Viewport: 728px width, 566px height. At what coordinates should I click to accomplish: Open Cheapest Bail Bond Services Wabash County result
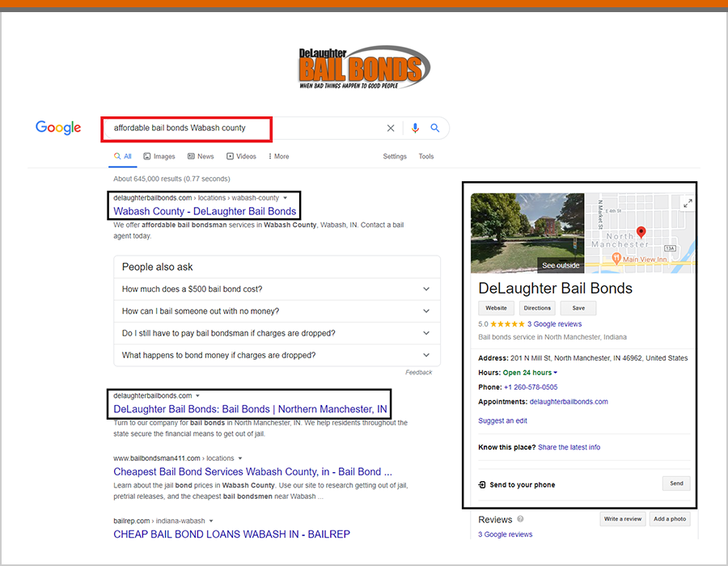pos(252,472)
